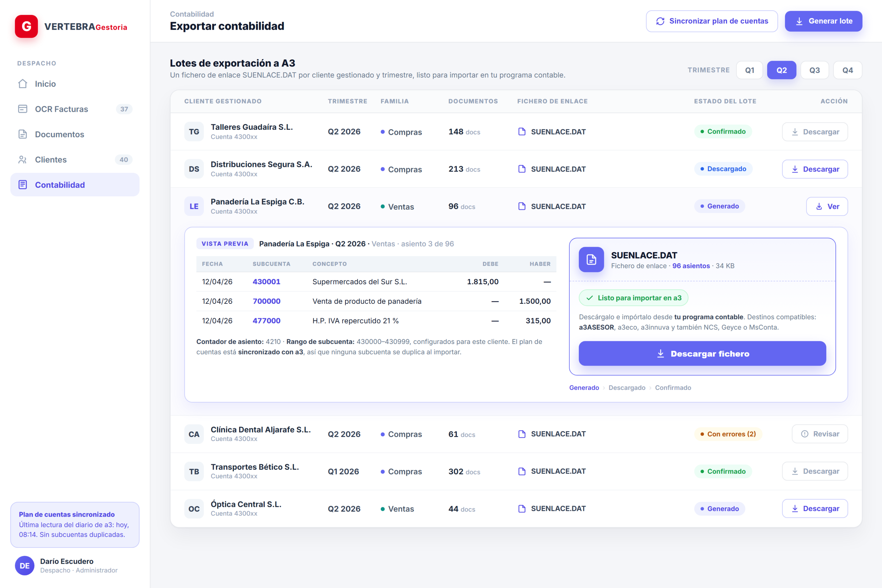
Task: Click the Con errores (2) status badge
Action: coord(728,434)
